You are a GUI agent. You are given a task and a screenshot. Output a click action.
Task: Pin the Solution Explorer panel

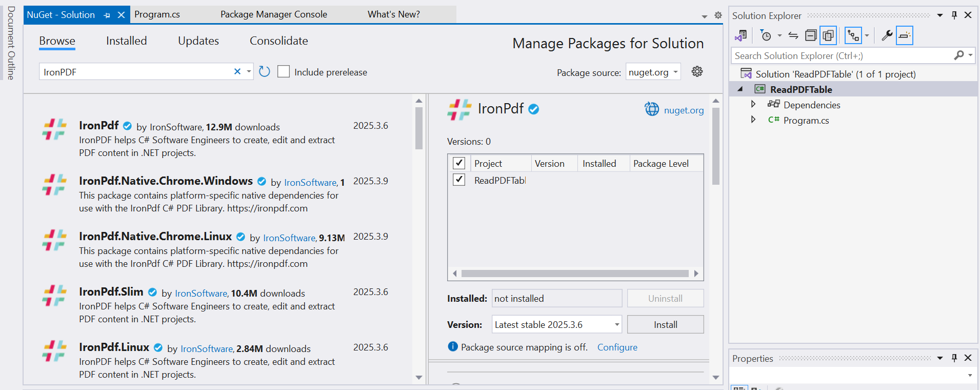point(954,15)
